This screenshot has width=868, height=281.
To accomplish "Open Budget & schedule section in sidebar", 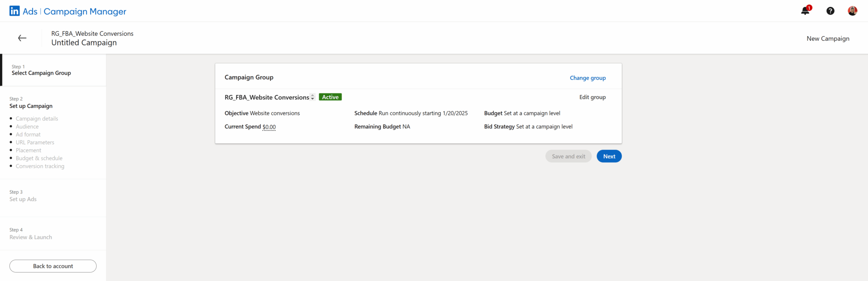I will click(x=39, y=158).
